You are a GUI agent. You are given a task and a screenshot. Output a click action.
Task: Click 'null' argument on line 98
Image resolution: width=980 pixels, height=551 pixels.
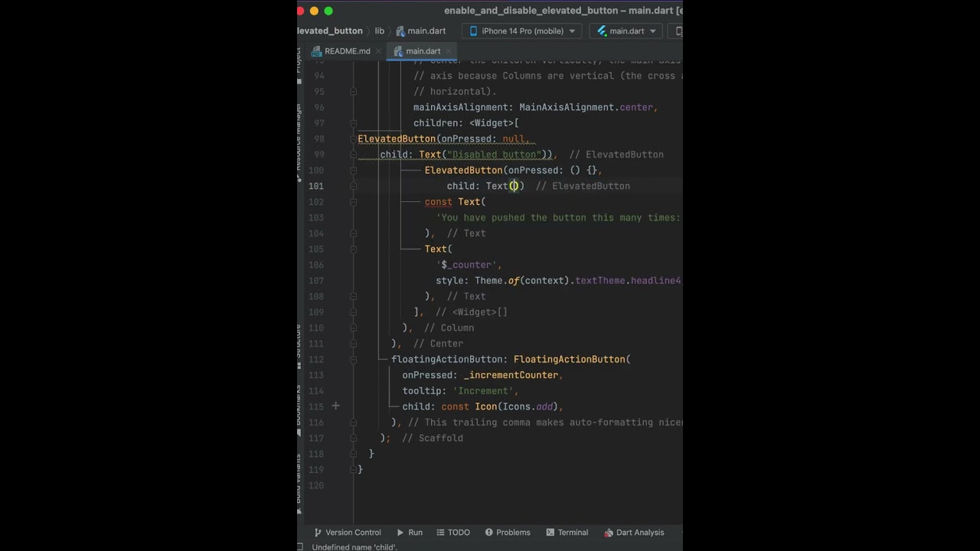[x=513, y=139]
